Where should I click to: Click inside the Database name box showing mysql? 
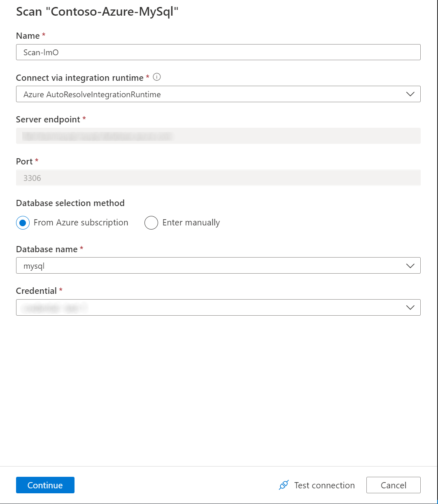(165, 265)
